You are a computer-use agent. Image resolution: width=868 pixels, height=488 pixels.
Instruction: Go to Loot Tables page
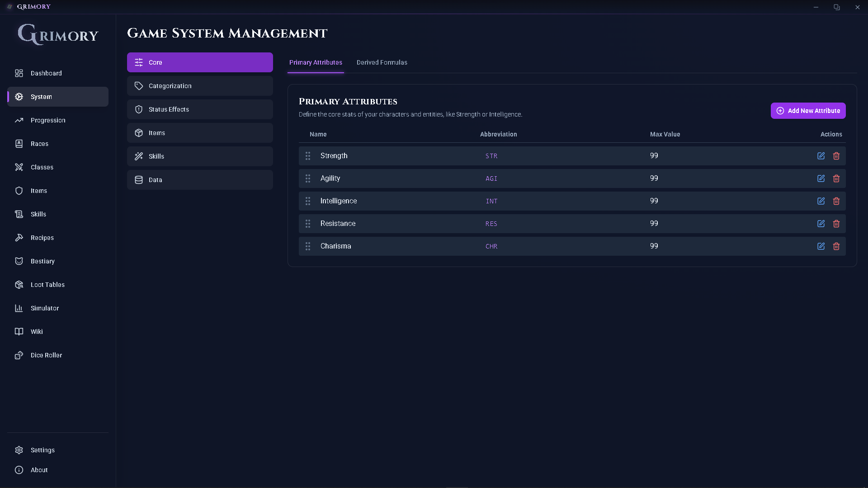click(x=47, y=285)
